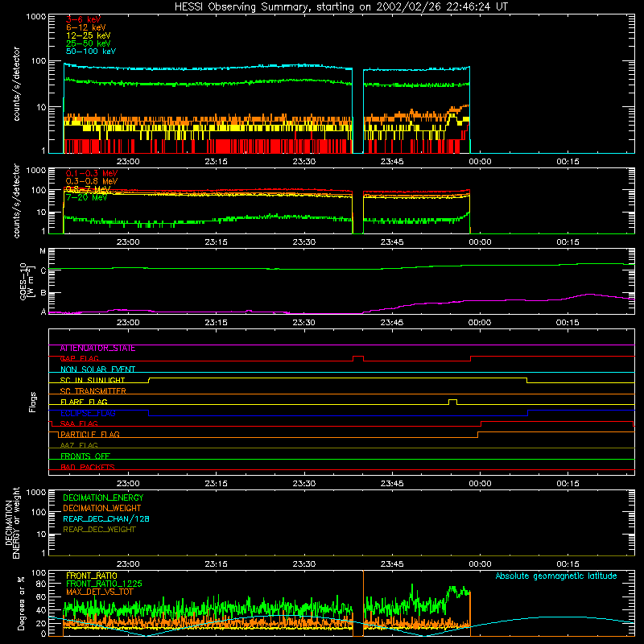Click the HESSI Observing Summary plot title
The height and width of the screenshot is (644, 644).
click(341, 7)
